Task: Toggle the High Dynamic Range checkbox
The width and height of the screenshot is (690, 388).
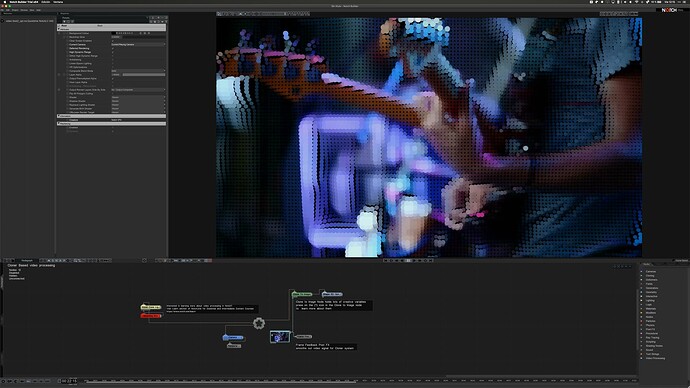Action: point(113,52)
